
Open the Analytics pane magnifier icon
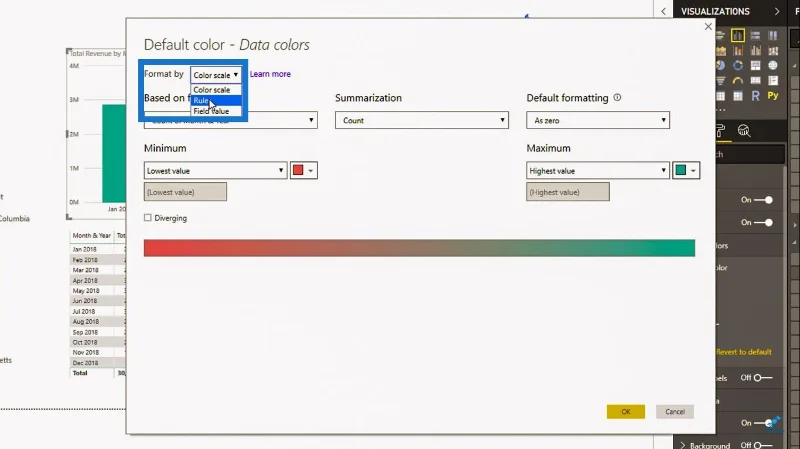click(x=744, y=131)
